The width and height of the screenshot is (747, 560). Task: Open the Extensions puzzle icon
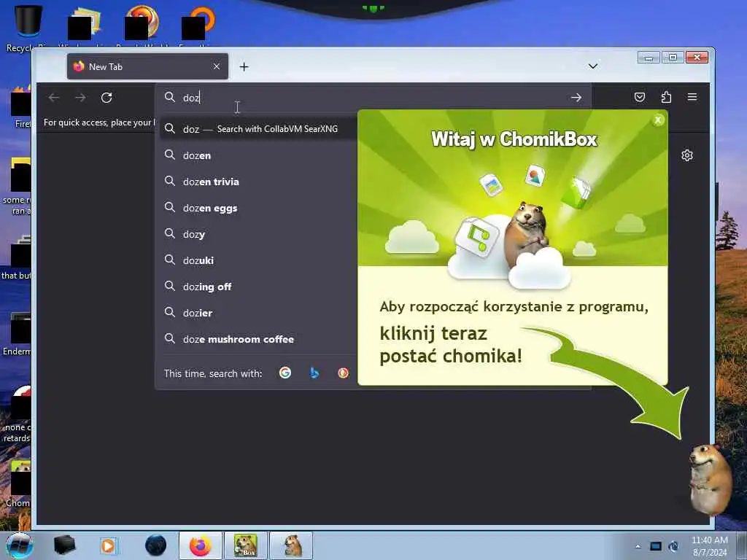tap(666, 97)
